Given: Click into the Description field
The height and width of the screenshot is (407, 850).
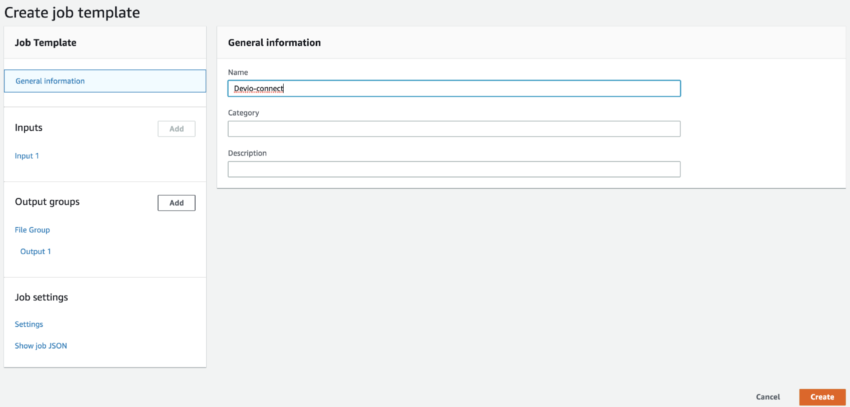Looking at the screenshot, I should pos(454,169).
